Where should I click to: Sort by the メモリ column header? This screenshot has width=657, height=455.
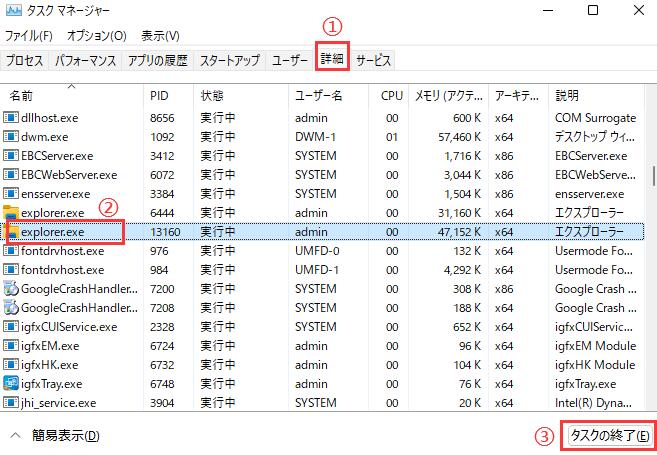(449, 96)
